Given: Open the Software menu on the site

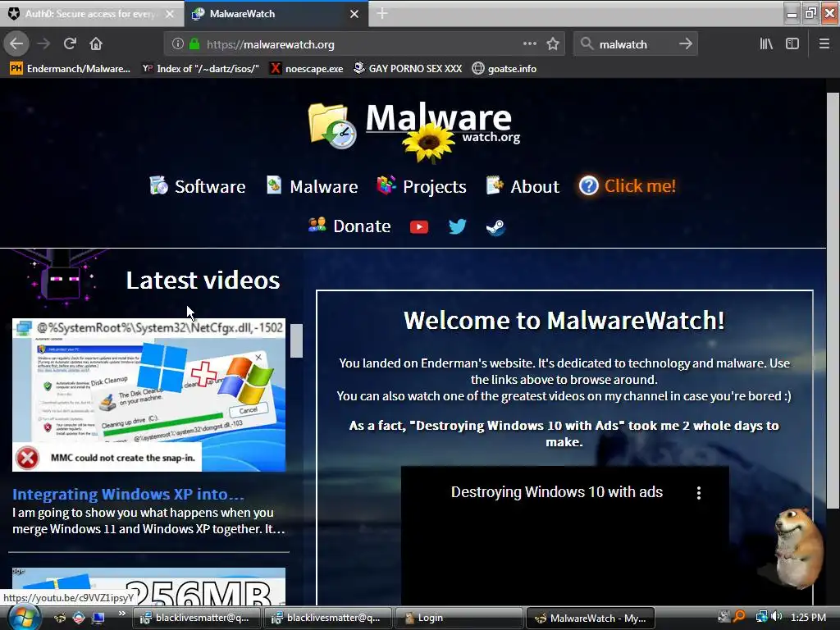Looking at the screenshot, I should point(197,186).
